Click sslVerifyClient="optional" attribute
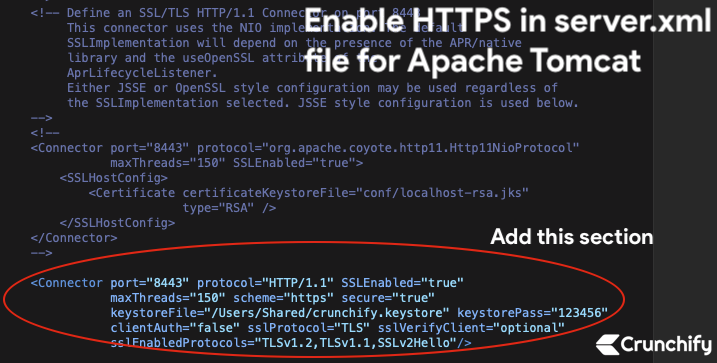The image size is (717, 363). tap(471, 328)
